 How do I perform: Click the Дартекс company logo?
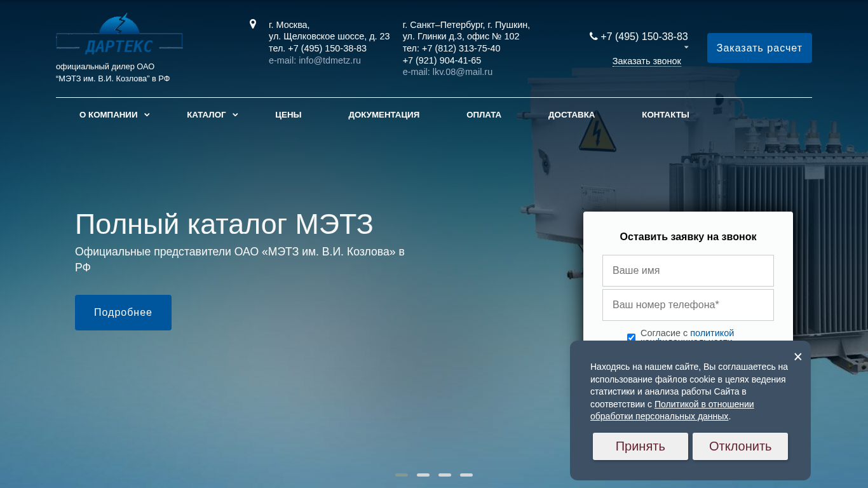point(119,34)
